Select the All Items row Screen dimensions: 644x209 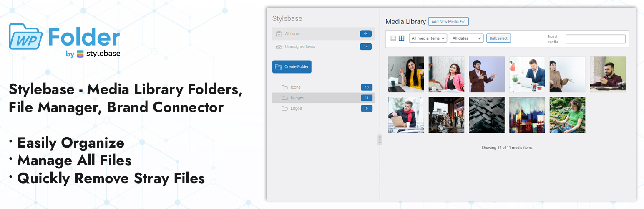(323, 34)
